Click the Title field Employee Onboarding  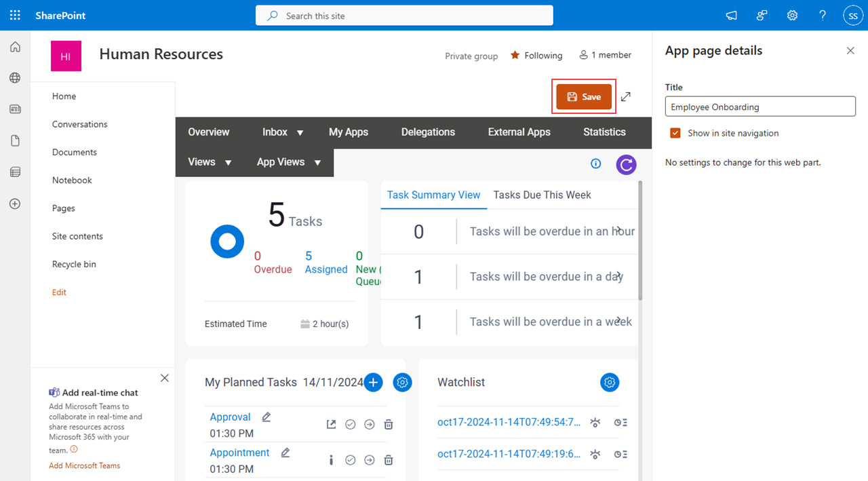760,107
